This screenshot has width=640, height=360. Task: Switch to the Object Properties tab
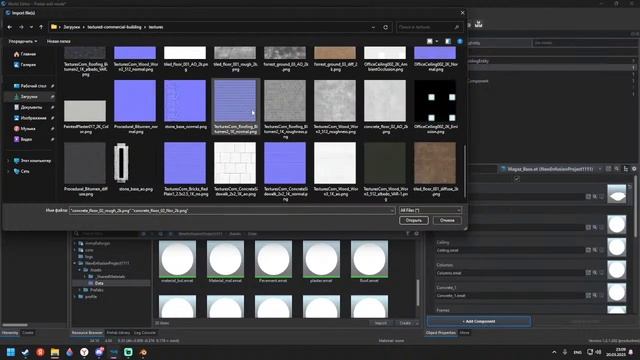(x=441, y=333)
